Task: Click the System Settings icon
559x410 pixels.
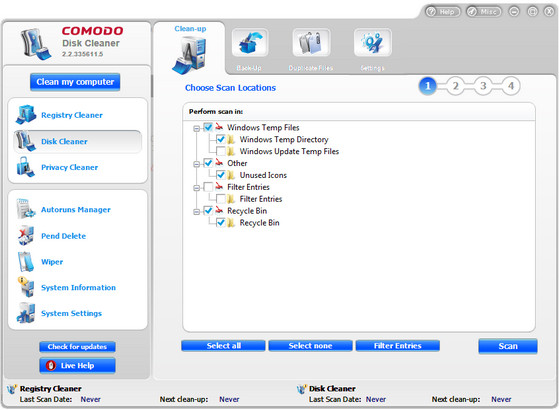Action: pyautogui.click(x=26, y=313)
